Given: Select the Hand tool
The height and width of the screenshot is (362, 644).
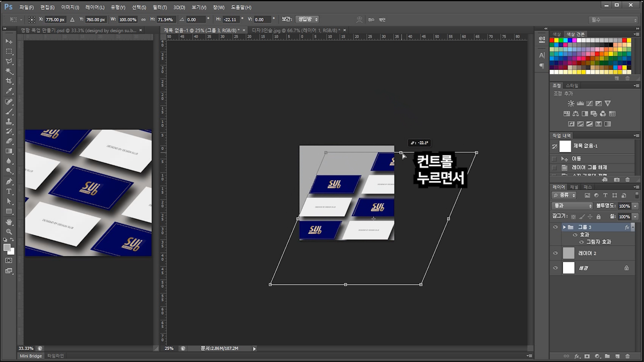Looking at the screenshot, I should 9,222.
